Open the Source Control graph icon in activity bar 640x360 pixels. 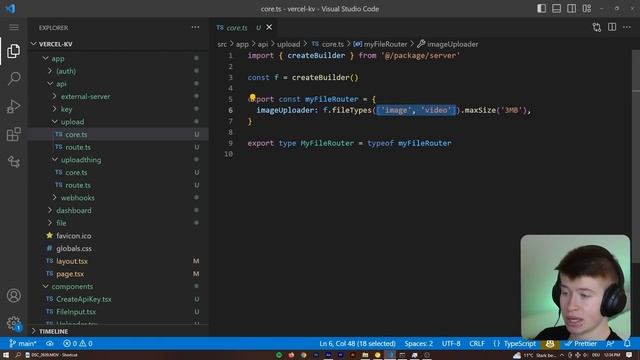pyautogui.click(x=13, y=162)
